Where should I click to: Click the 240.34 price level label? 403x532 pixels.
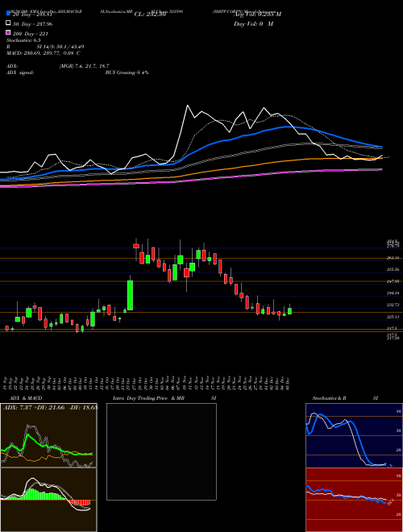point(393,293)
